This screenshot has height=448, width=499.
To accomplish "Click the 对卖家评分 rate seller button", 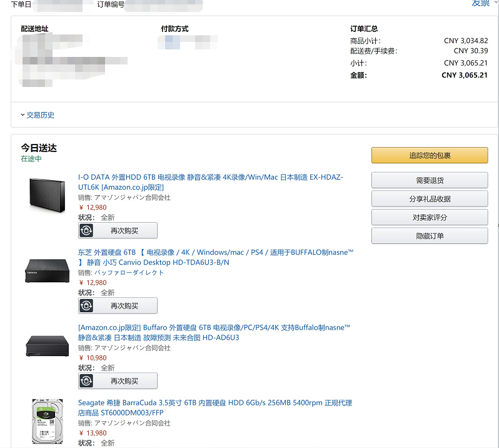I will point(430,217).
